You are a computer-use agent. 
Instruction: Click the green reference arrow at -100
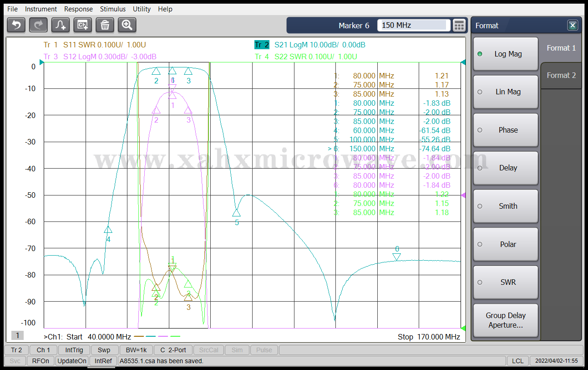(x=463, y=328)
